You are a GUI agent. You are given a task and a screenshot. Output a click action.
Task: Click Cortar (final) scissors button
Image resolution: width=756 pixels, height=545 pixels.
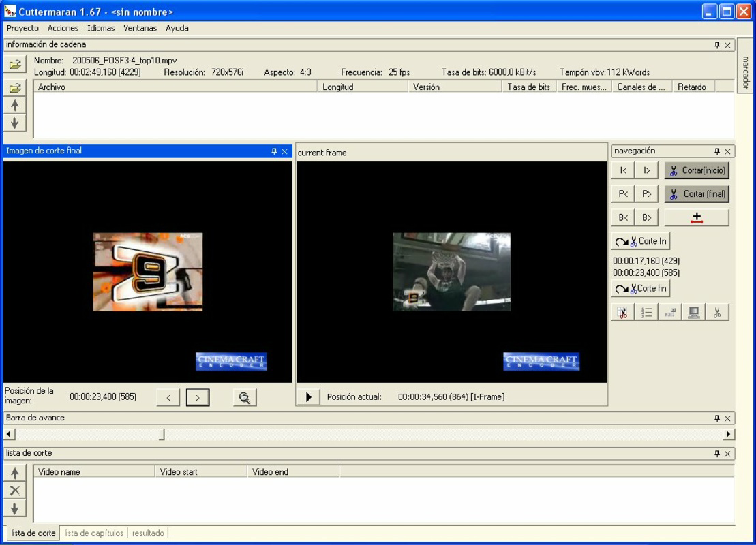tap(697, 193)
